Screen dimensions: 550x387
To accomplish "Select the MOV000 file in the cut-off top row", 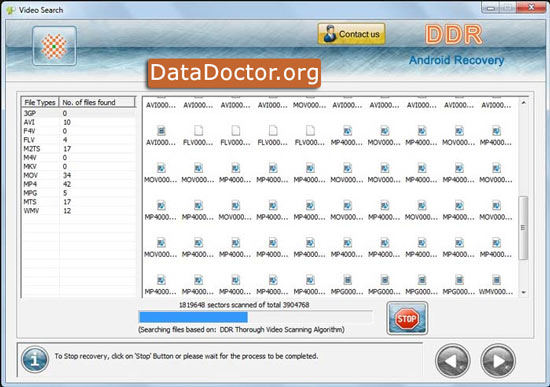I will 310,105.
